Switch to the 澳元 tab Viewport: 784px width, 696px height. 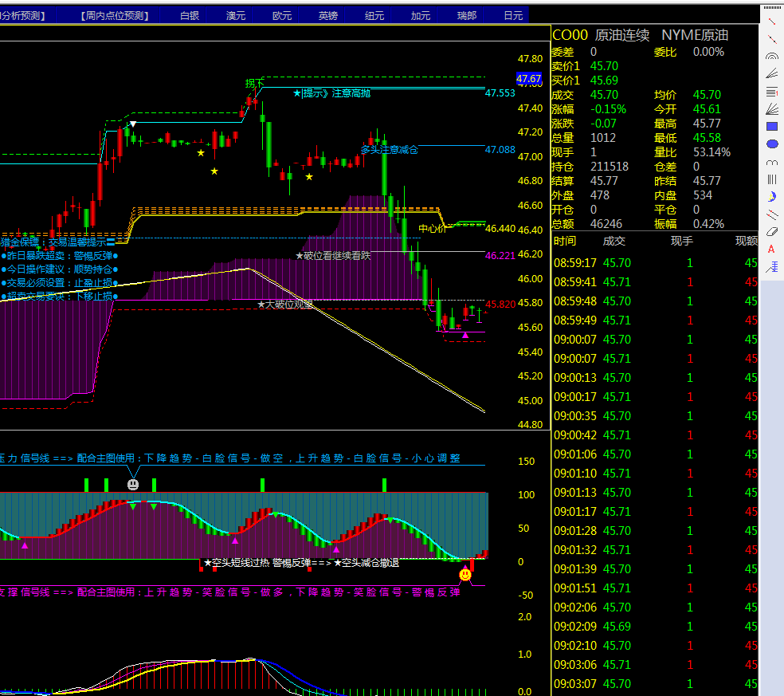[x=236, y=15]
